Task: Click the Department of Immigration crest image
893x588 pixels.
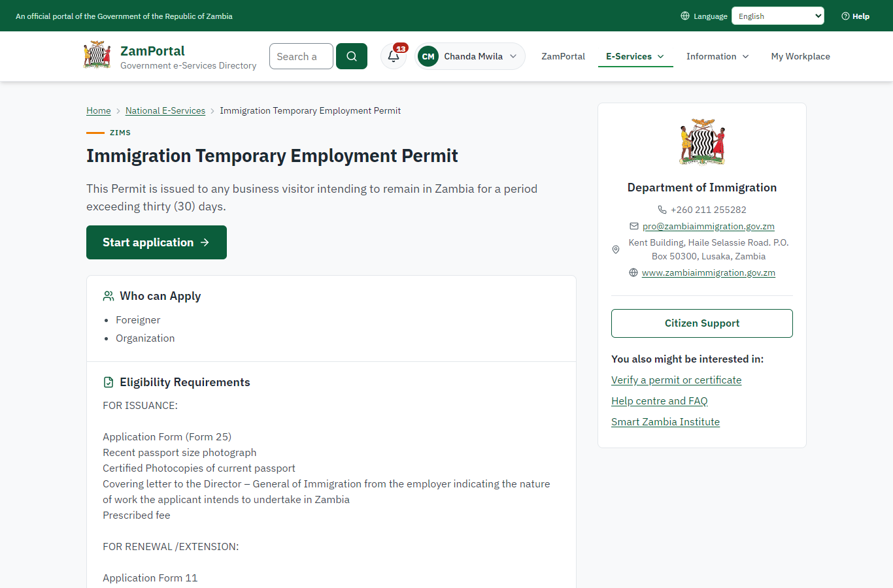Action: pos(702,142)
